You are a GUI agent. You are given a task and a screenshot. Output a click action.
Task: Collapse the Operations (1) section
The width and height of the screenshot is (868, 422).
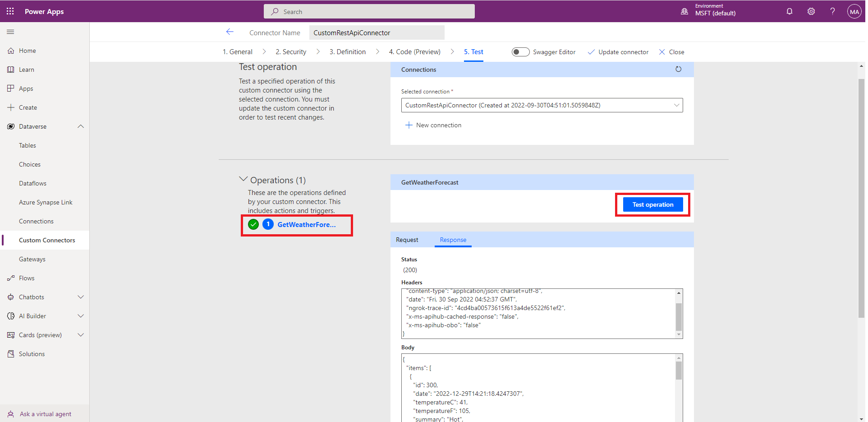pyautogui.click(x=243, y=180)
